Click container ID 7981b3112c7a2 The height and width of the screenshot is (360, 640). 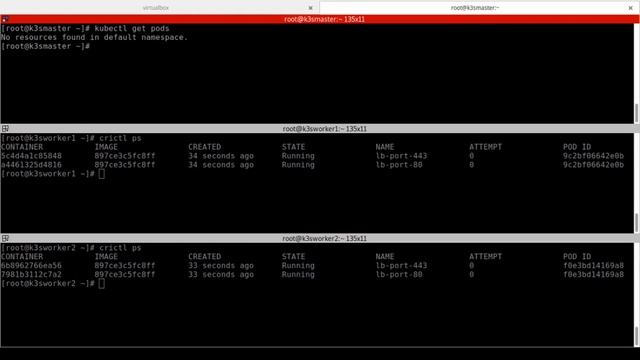coord(31,275)
